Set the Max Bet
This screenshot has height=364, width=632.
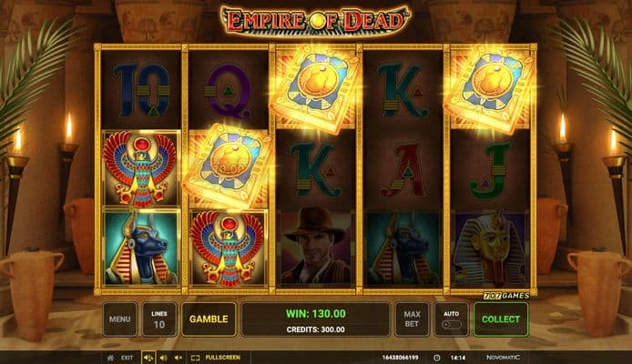point(412,319)
